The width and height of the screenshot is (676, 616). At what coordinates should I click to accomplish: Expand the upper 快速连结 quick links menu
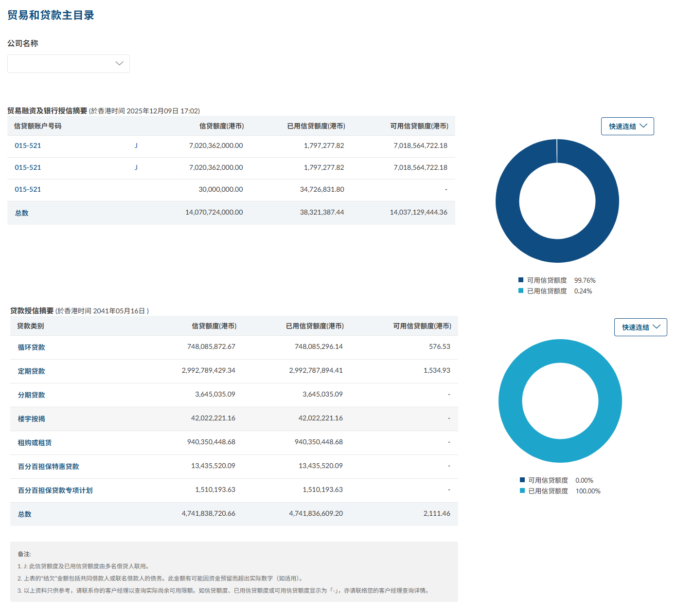click(x=627, y=127)
